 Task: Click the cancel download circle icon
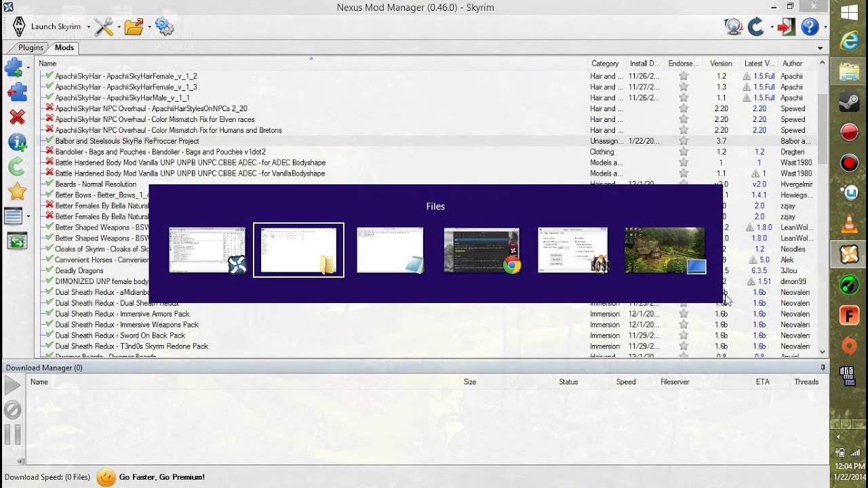coord(13,410)
